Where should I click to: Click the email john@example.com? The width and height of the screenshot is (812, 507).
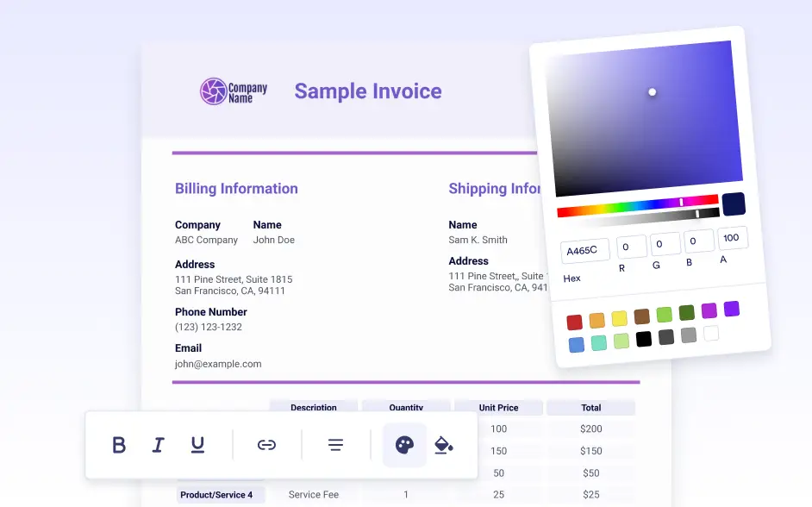[x=218, y=364]
